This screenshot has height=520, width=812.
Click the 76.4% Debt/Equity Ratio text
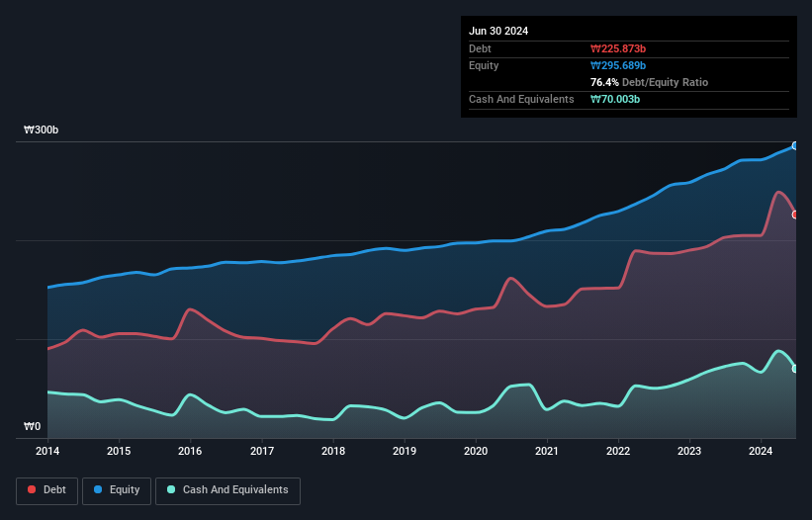pyautogui.click(x=649, y=82)
